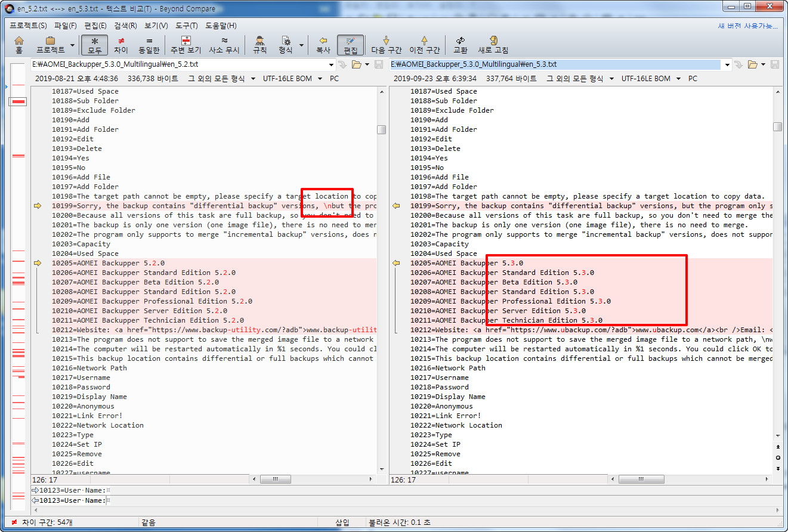The width and height of the screenshot is (788, 532).
Task: Click the left pane scroll down arrow
Action: point(382,470)
